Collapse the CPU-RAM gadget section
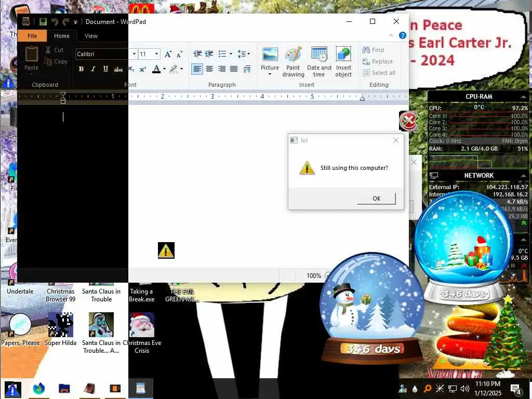This screenshot has height=399, width=532. (524, 97)
